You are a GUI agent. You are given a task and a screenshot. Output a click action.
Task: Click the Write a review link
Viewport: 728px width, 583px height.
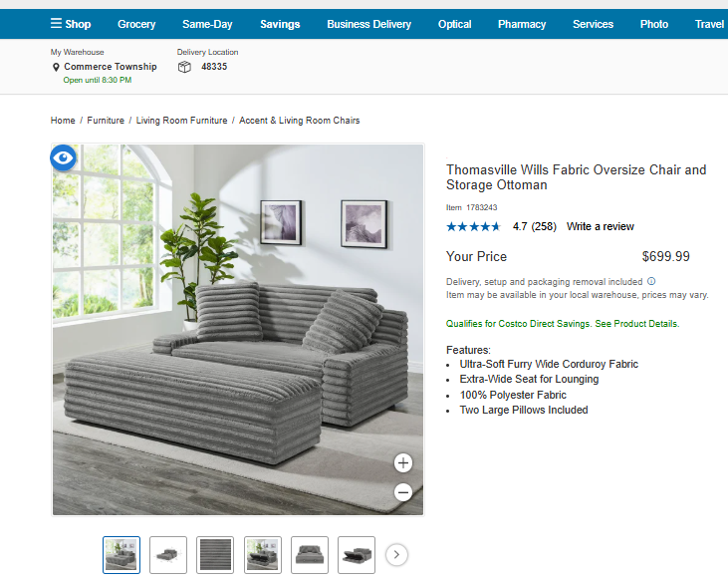[600, 226]
